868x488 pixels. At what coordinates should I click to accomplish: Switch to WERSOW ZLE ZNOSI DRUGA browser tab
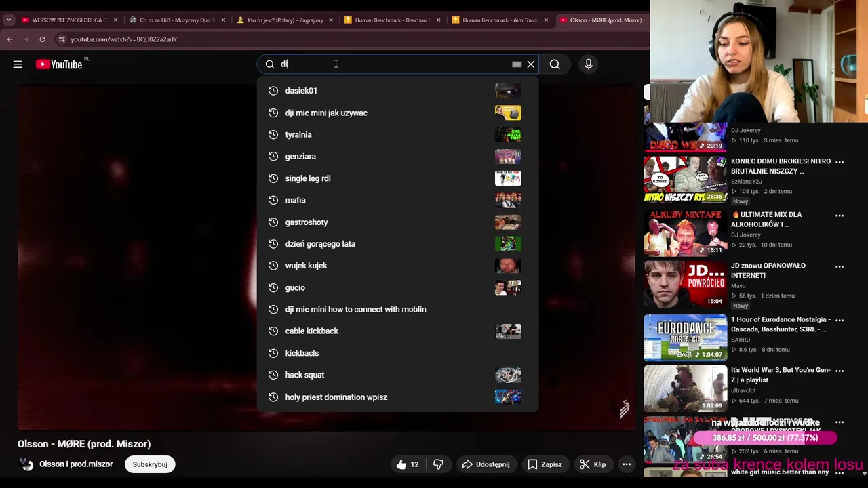[x=68, y=20]
